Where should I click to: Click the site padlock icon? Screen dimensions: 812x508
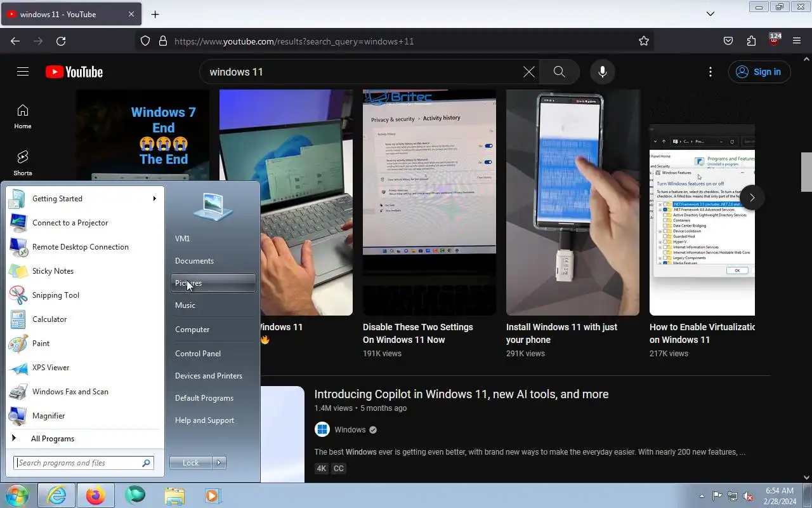point(163,41)
